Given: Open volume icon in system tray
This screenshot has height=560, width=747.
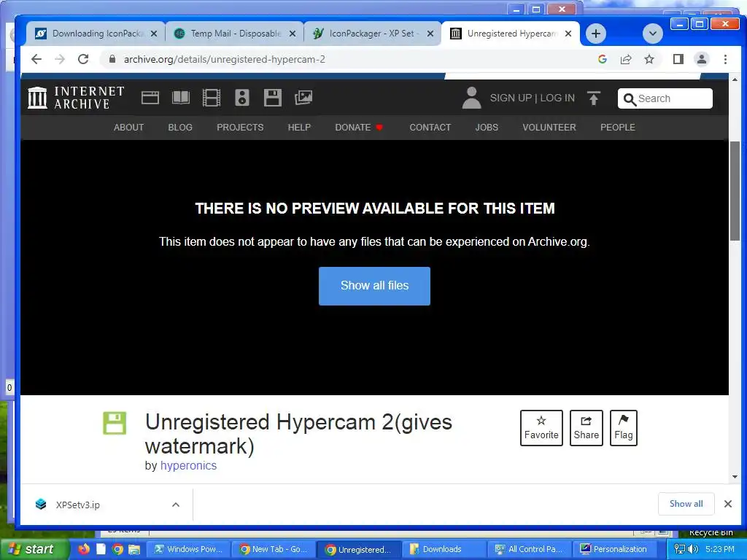Looking at the screenshot, I should tap(693, 549).
